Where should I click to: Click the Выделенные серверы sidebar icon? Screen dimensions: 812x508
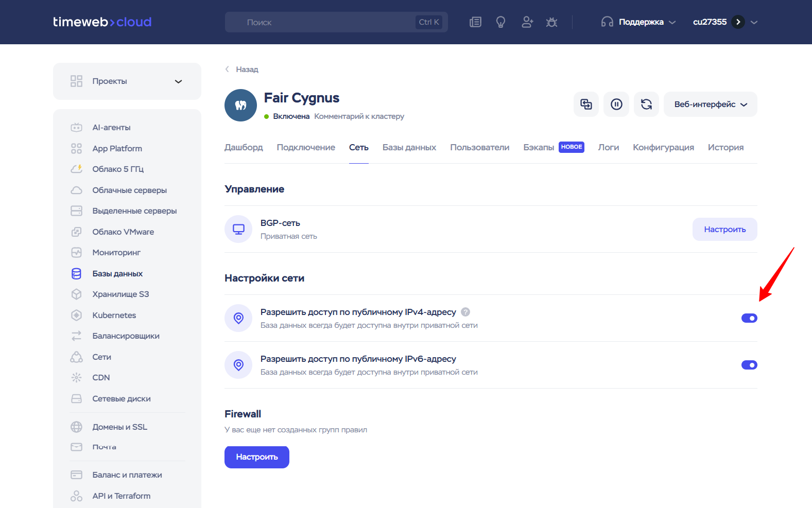76,211
